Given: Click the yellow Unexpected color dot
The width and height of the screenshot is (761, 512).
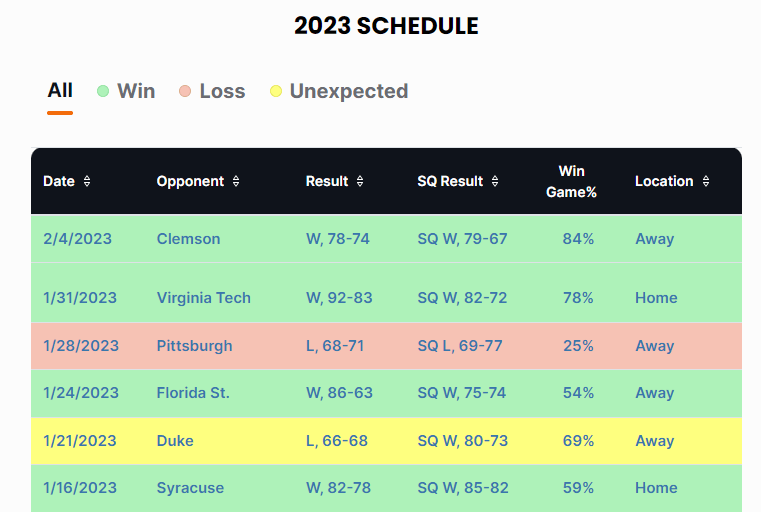Looking at the screenshot, I should click(x=276, y=92).
